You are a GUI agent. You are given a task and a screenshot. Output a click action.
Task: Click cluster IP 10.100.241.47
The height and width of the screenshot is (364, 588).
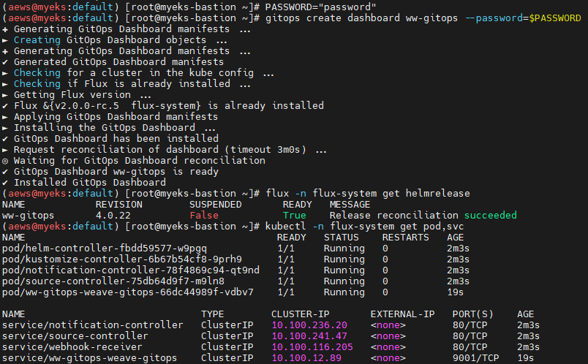[x=309, y=336]
